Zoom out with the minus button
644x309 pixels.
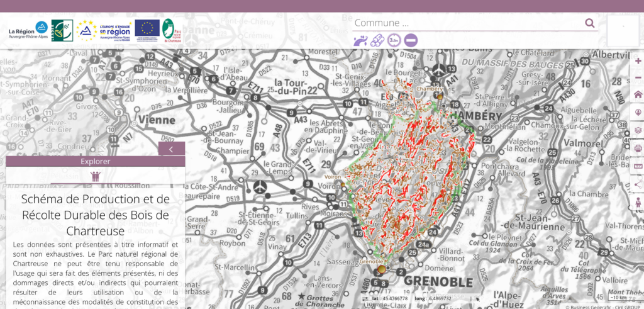pyautogui.click(x=638, y=77)
